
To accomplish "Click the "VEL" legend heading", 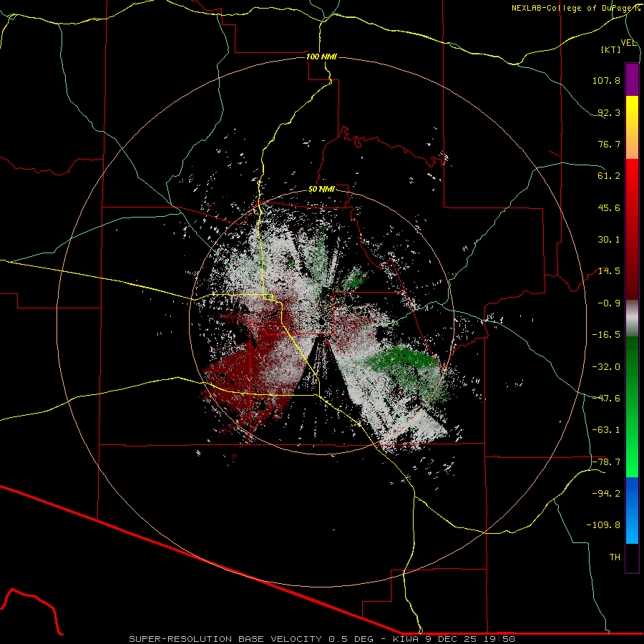I will tap(628, 43).
